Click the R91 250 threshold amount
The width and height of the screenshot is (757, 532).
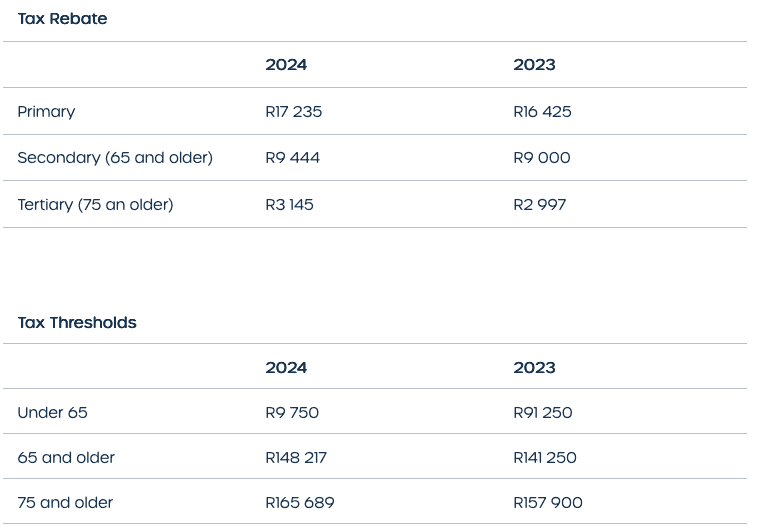click(x=543, y=413)
